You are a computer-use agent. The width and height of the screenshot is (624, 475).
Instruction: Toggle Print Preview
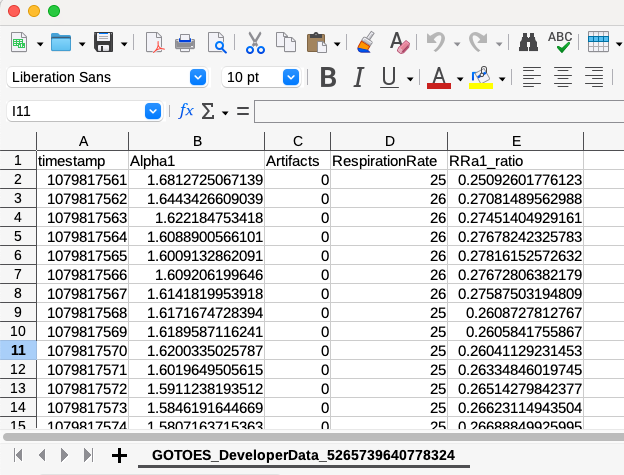pyautogui.click(x=217, y=42)
